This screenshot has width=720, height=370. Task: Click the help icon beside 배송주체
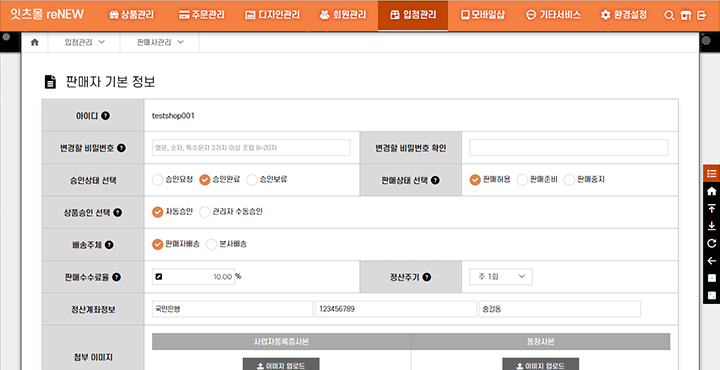pyautogui.click(x=109, y=245)
